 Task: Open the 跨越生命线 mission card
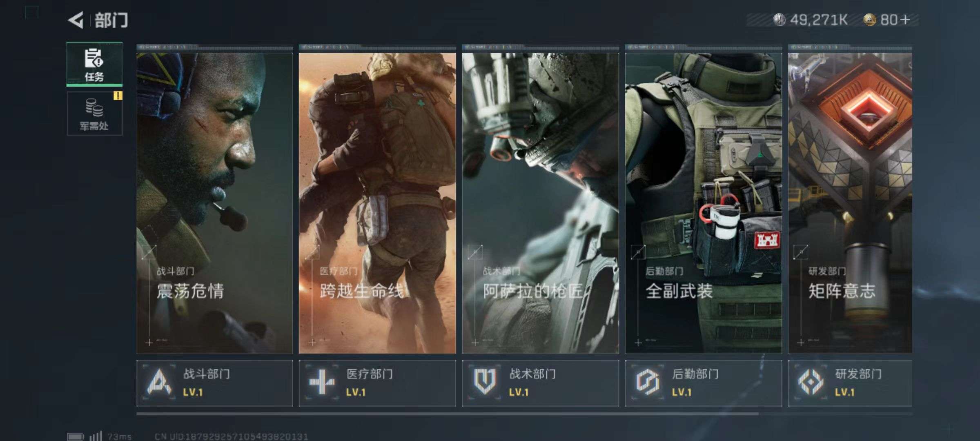click(377, 199)
